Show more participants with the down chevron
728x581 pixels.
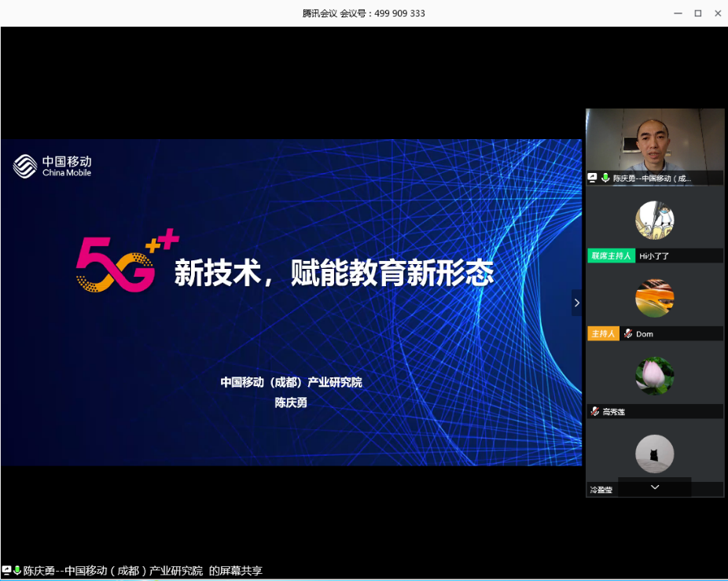coord(655,487)
